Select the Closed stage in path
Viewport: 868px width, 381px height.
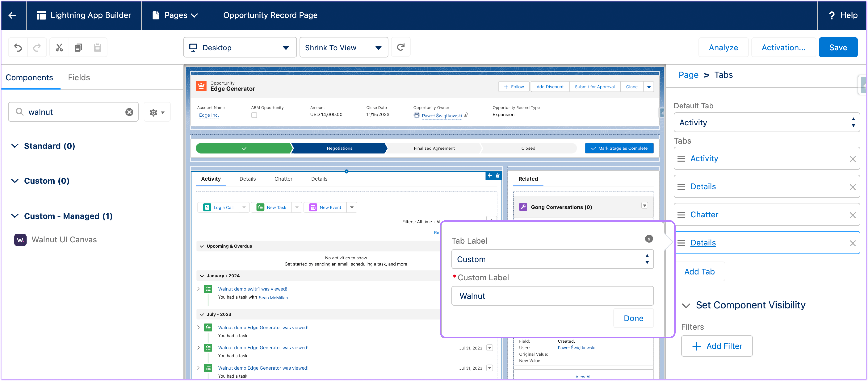pos(528,148)
